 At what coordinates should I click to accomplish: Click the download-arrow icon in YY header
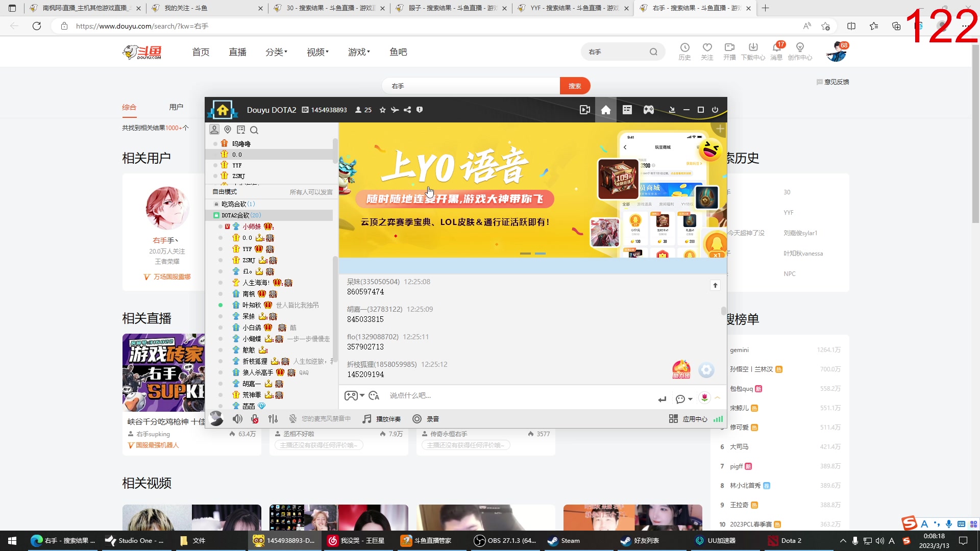click(x=672, y=110)
